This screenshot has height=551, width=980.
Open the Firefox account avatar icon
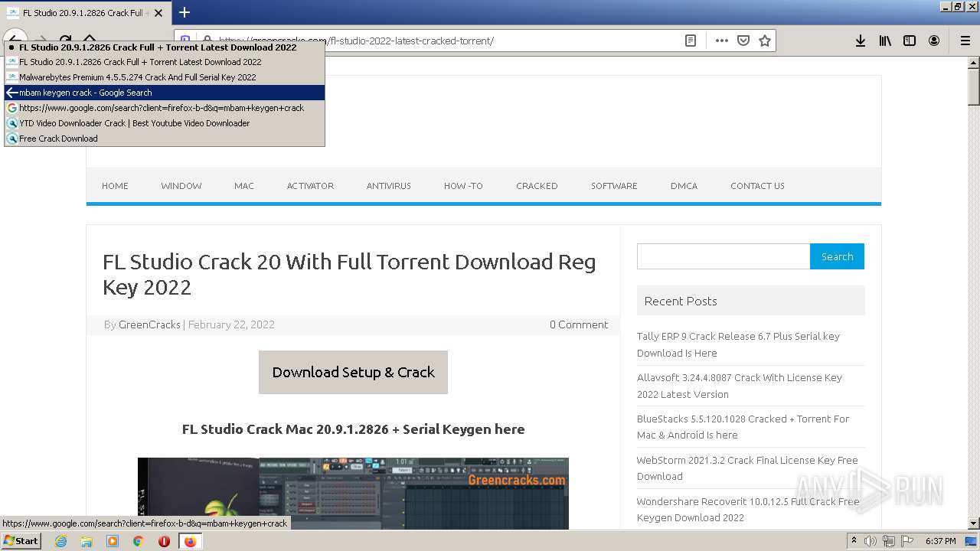click(934, 41)
